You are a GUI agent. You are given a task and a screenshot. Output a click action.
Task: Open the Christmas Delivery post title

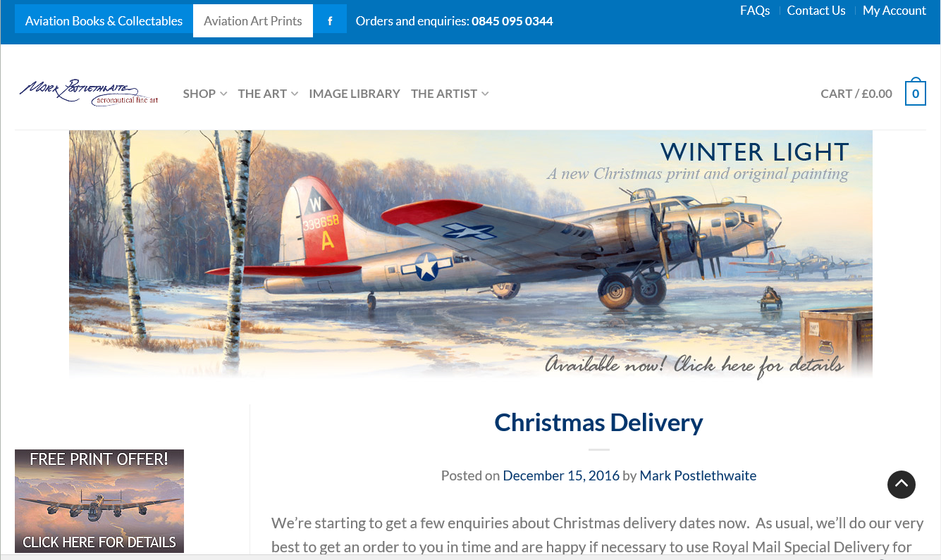pos(598,422)
